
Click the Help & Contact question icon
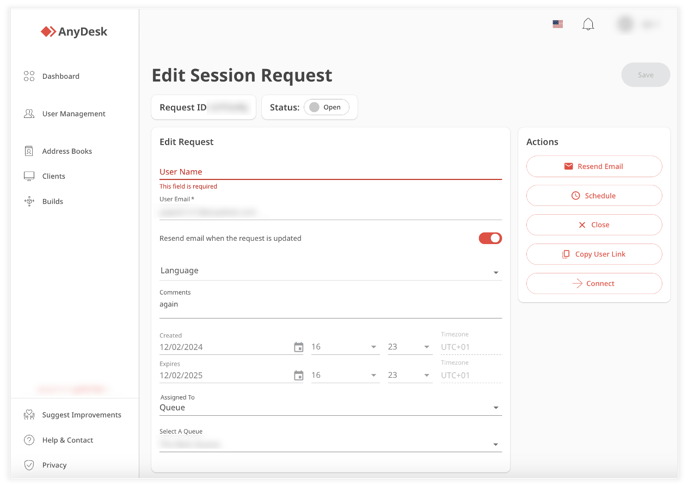click(x=29, y=440)
